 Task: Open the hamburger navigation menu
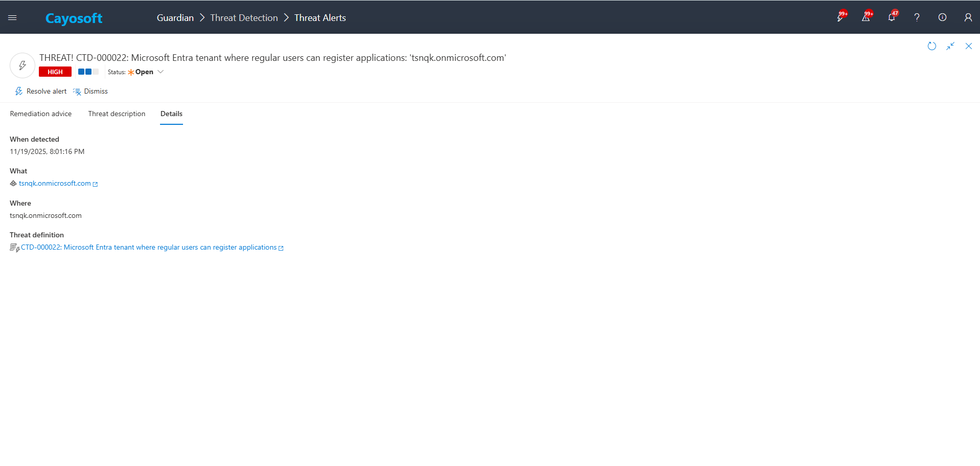tap(13, 18)
